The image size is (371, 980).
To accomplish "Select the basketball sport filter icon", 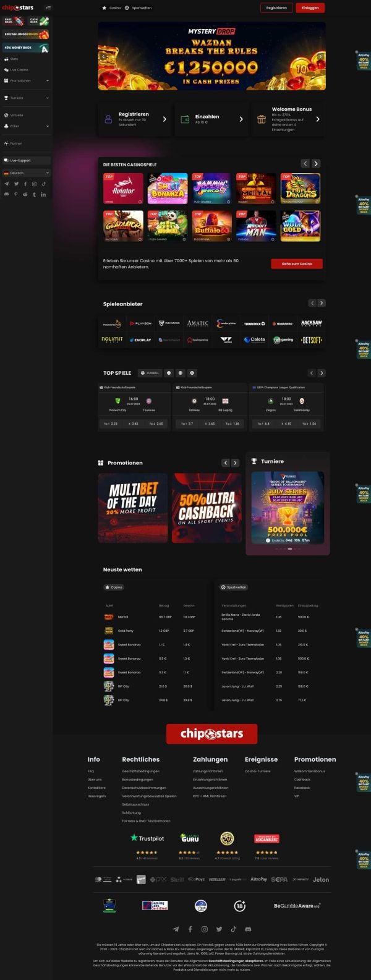I will (180, 373).
